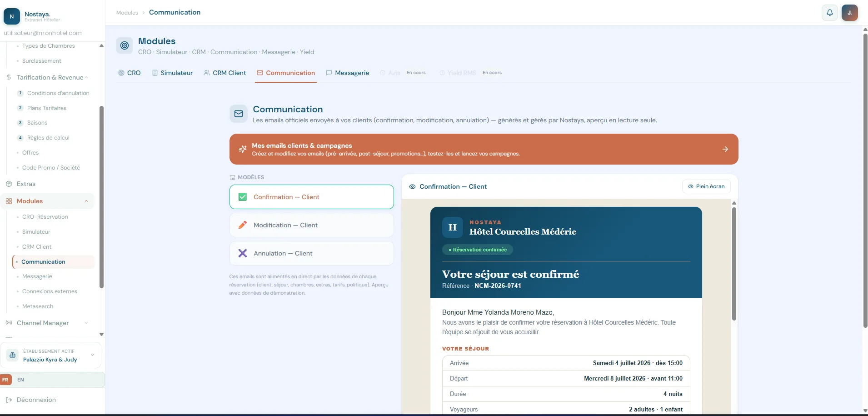
Task: Open Plans Tarifaires item
Action: click(47, 108)
